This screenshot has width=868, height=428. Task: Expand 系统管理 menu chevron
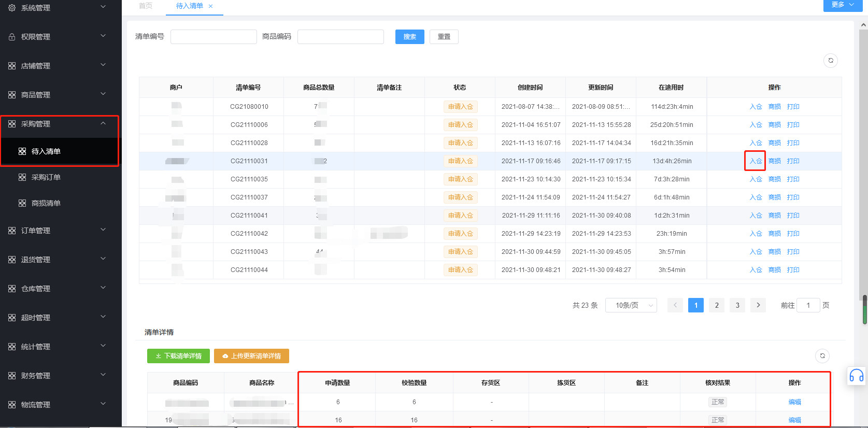pos(103,7)
